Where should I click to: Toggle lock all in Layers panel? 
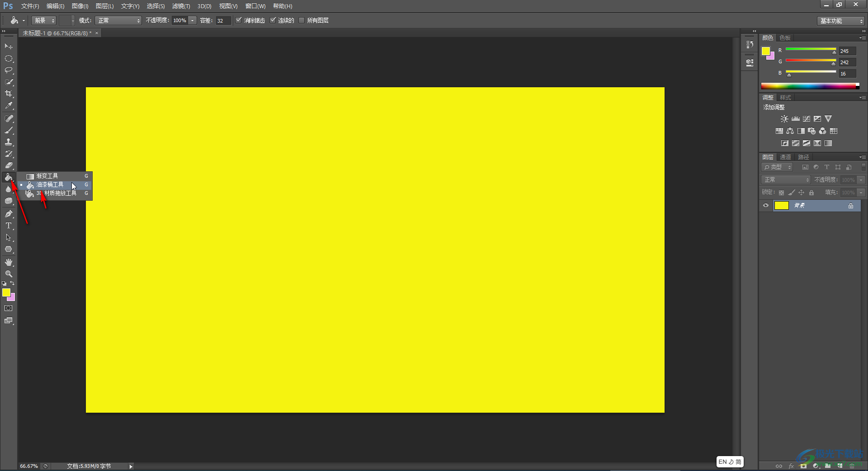pos(811,193)
